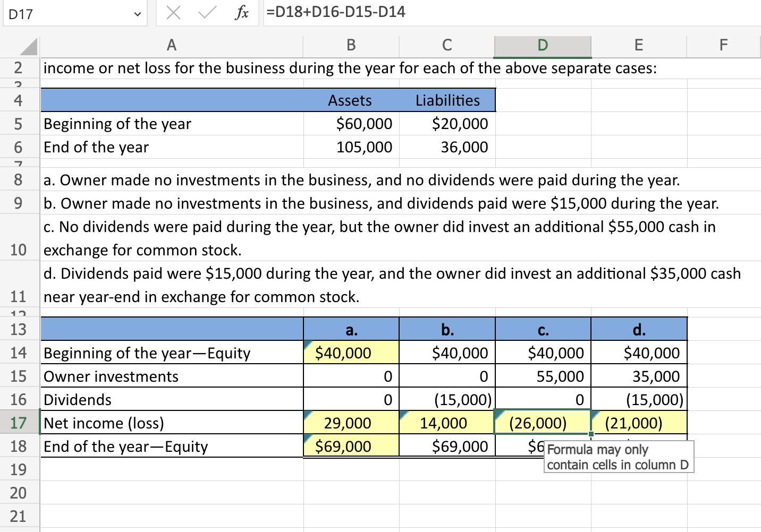761x532 pixels.
Task: Select row 17 header
Action: (20, 423)
